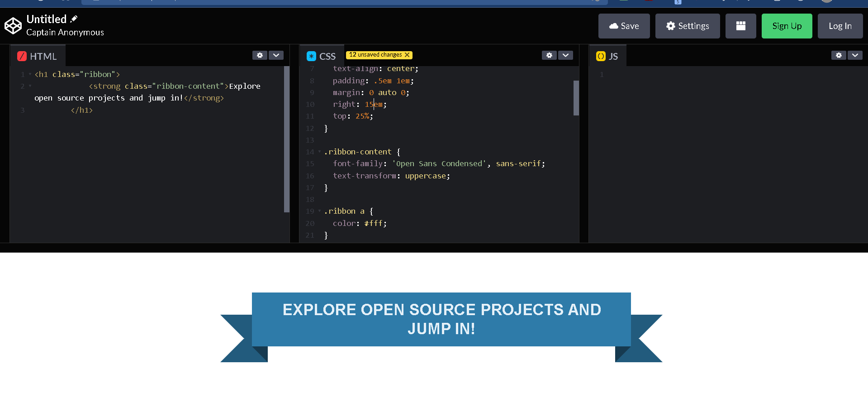Expand the JS editor dropdown menu
868x398 pixels.
coord(855,55)
